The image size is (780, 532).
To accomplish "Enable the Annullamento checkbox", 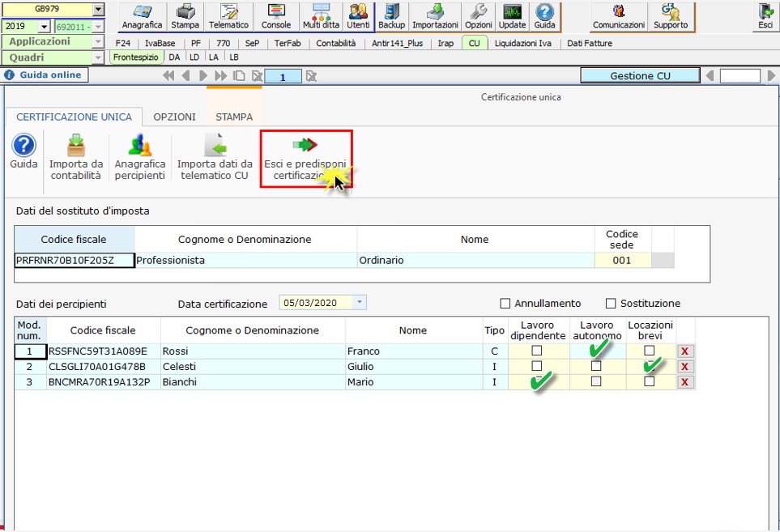I will tap(505, 304).
